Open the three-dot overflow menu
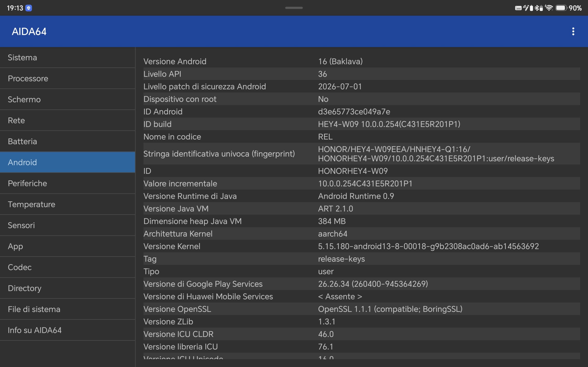 coord(573,31)
